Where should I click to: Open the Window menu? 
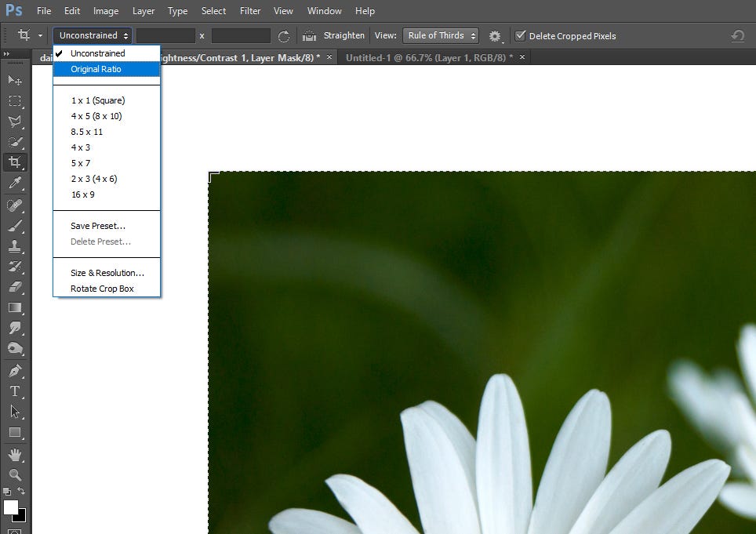coord(324,11)
